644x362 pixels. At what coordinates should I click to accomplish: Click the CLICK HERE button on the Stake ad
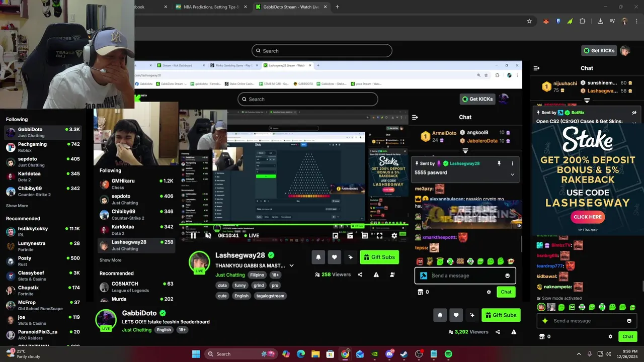(x=588, y=217)
